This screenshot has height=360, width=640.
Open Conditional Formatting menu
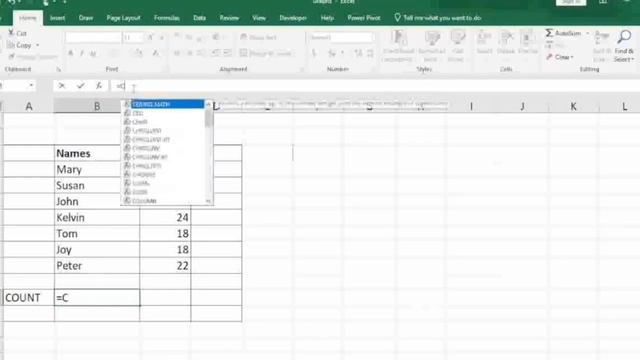398,46
